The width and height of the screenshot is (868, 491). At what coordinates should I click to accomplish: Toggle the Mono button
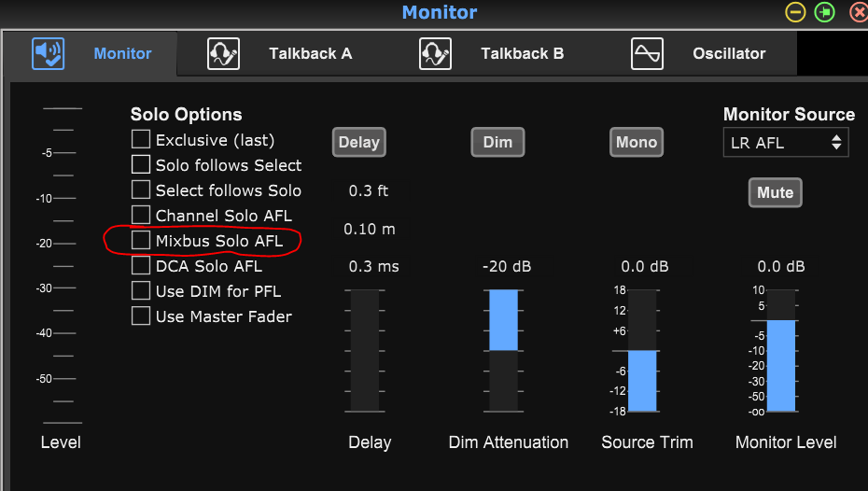(637, 143)
